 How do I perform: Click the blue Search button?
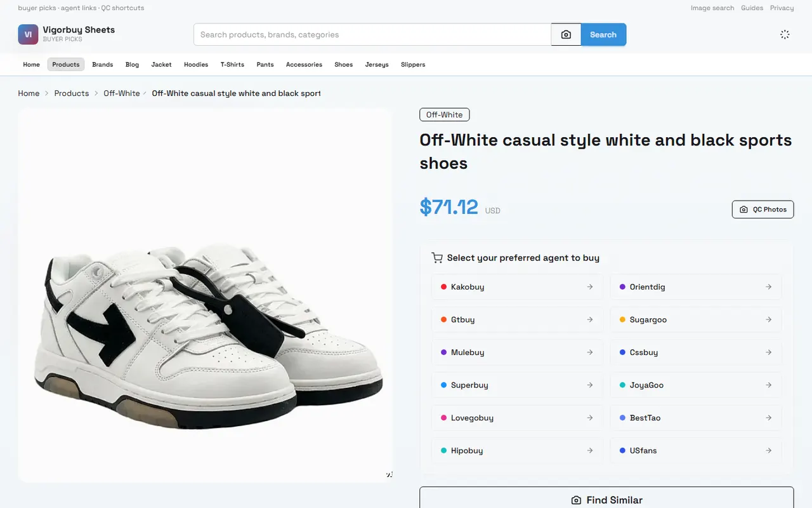(x=603, y=35)
